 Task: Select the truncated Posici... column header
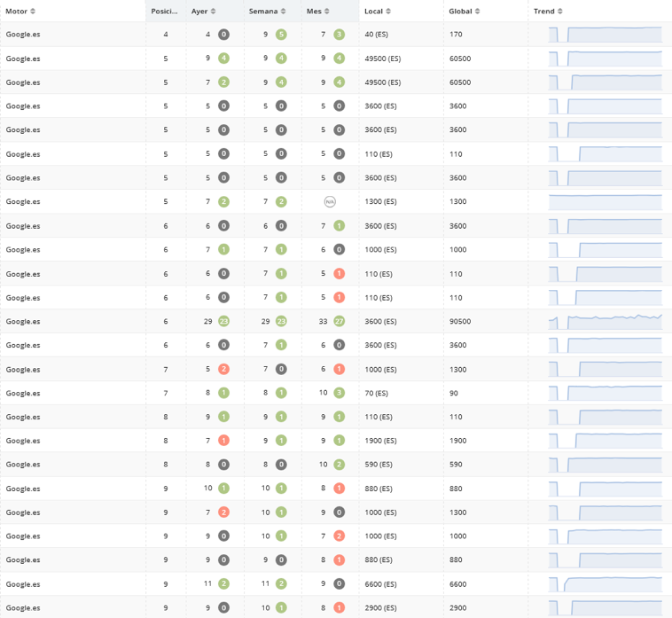(164, 12)
